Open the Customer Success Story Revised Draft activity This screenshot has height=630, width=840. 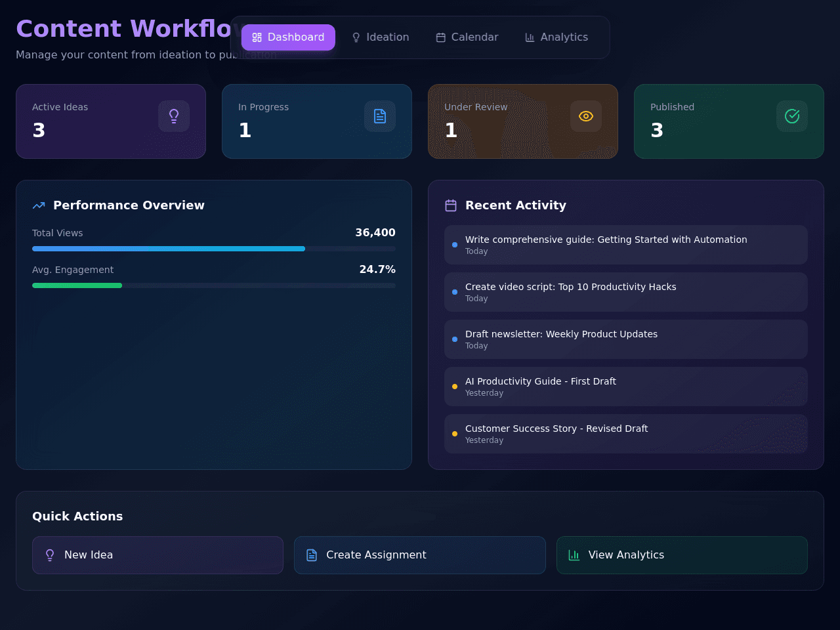click(x=626, y=434)
